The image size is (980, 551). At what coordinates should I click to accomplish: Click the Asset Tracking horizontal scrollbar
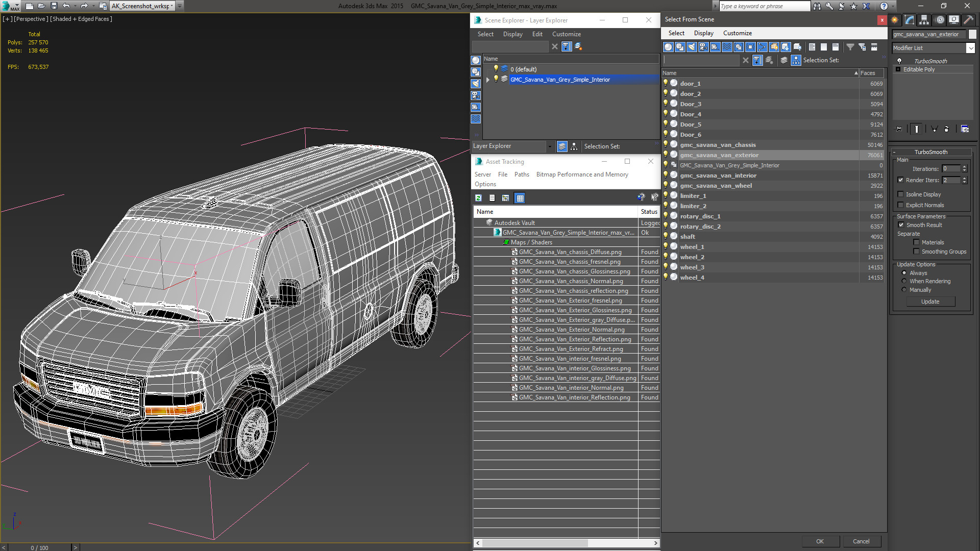(534, 543)
